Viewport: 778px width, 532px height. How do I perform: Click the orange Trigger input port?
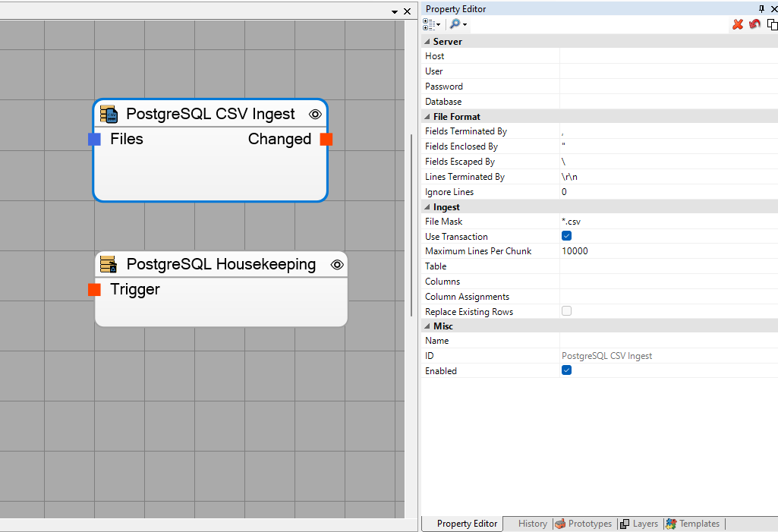94,289
